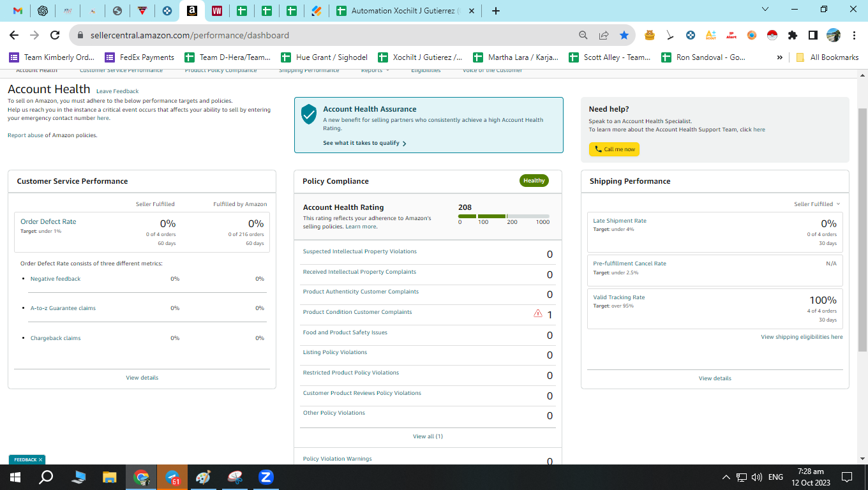Click the Account Health Rating progress bar
Screen dimensions: 868x490
point(504,216)
